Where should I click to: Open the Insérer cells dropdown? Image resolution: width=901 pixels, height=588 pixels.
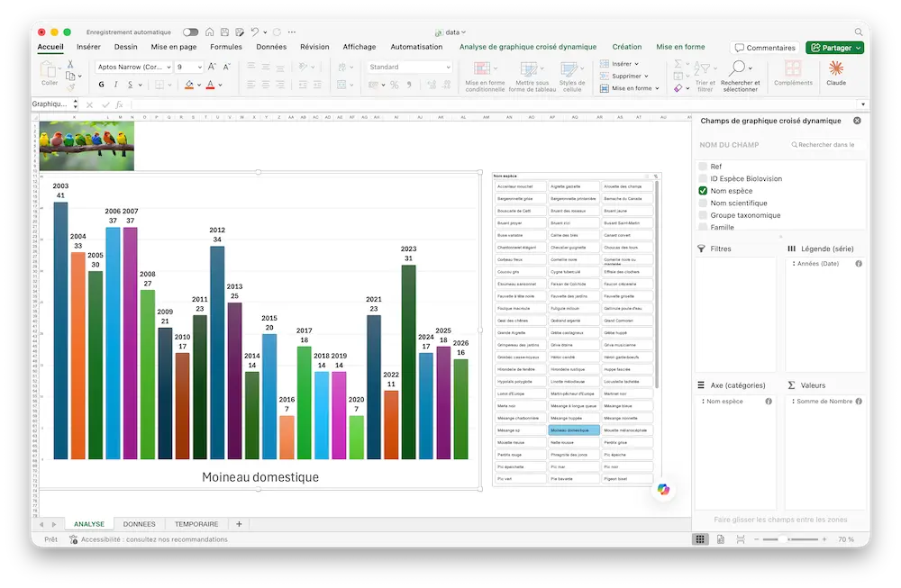click(x=620, y=64)
